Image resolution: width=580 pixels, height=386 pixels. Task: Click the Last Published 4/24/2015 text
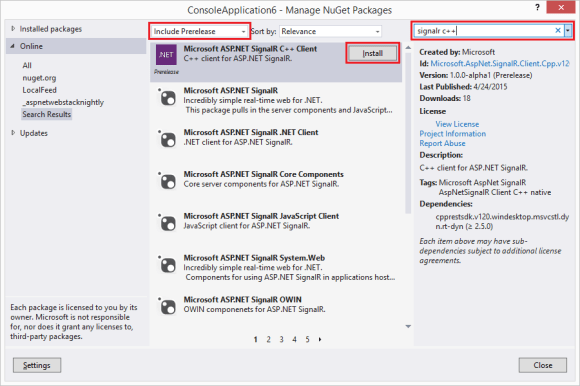tap(463, 87)
